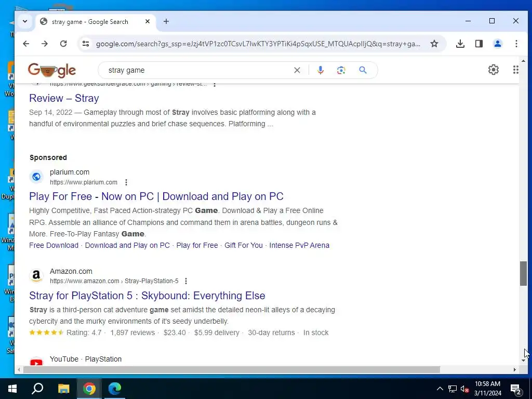Start voice search with microphone icon
532x399 pixels.
pos(320,70)
